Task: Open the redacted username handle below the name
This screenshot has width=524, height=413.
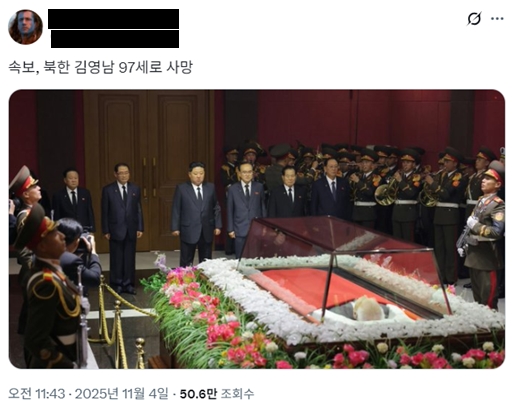Action: coord(115,39)
